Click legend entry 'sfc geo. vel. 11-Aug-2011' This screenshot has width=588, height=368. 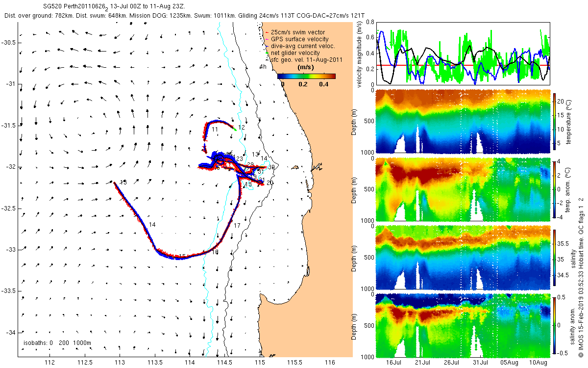pyautogui.click(x=306, y=59)
